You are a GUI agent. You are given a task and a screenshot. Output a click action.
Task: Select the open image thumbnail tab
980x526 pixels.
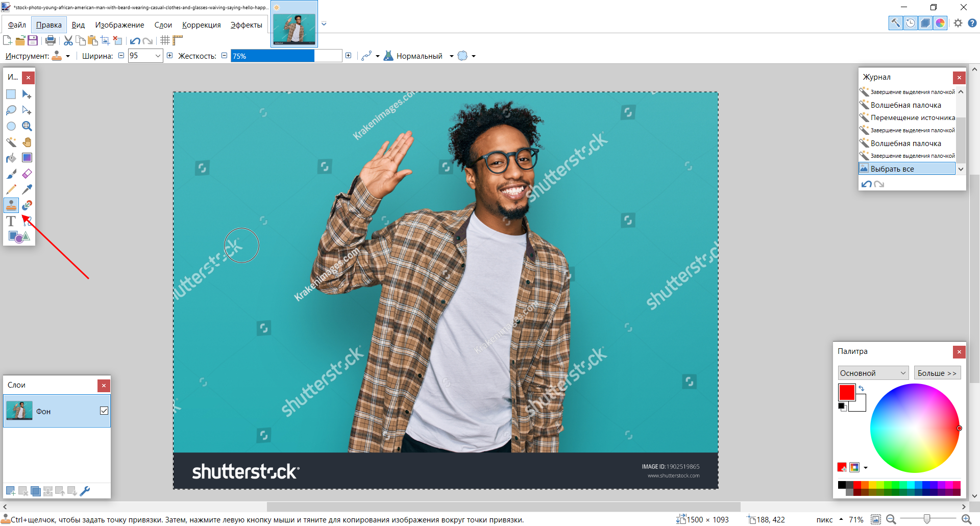click(x=295, y=24)
